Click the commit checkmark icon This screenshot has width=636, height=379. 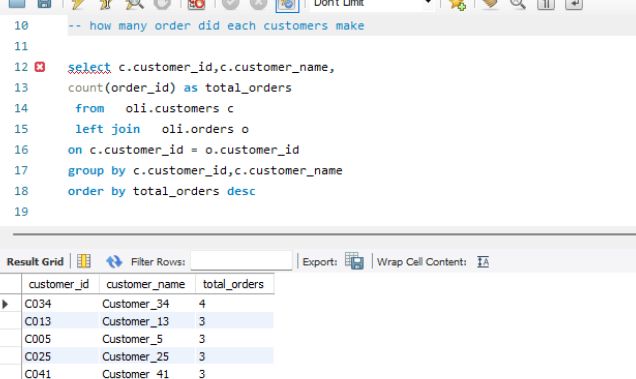(231, 3)
